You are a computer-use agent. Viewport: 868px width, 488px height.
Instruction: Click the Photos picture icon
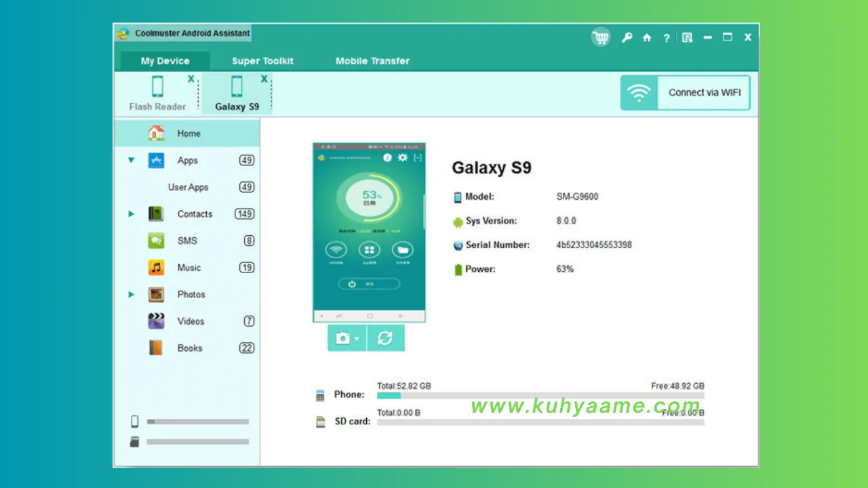[156, 294]
